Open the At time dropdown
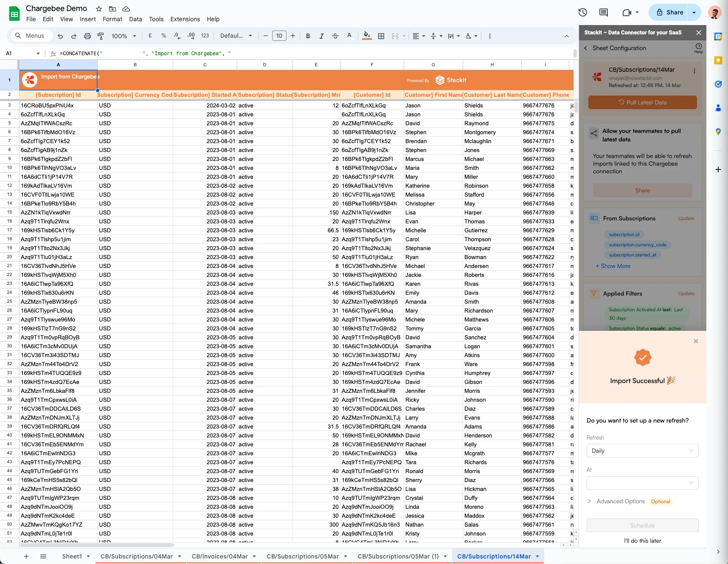The height and width of the screenshot is (564, 728). (x=642, y=483)
